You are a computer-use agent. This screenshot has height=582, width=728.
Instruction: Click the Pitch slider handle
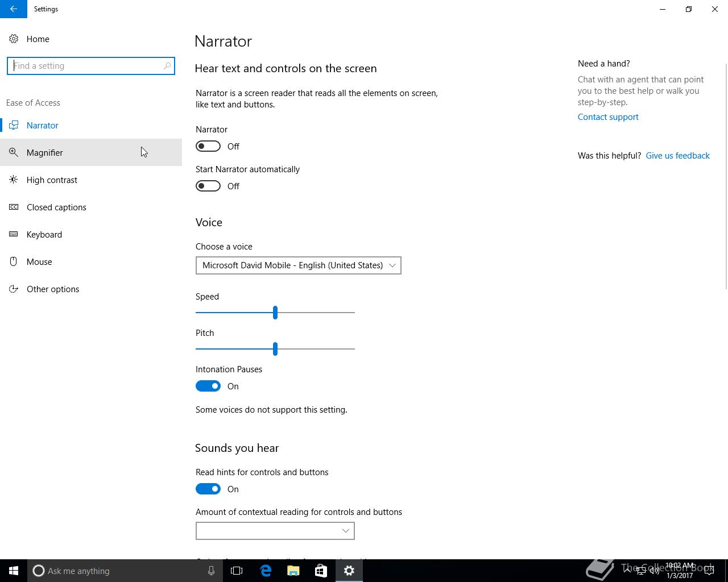[275, 349]
